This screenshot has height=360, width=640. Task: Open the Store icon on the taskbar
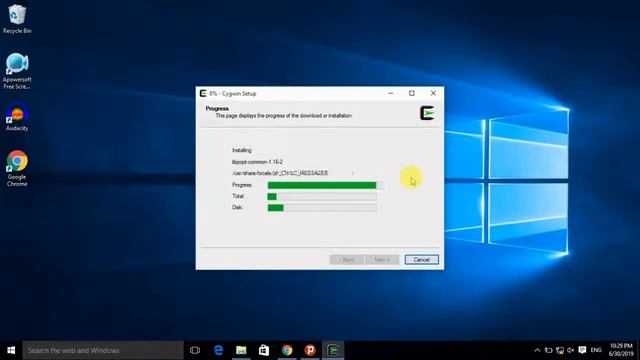(264, 350)
